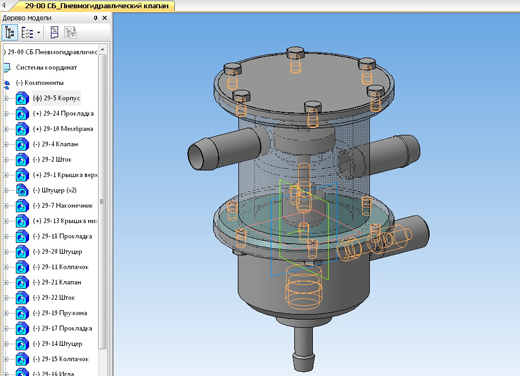Expand the 29-24 Прокладка node

coord(6,114)
